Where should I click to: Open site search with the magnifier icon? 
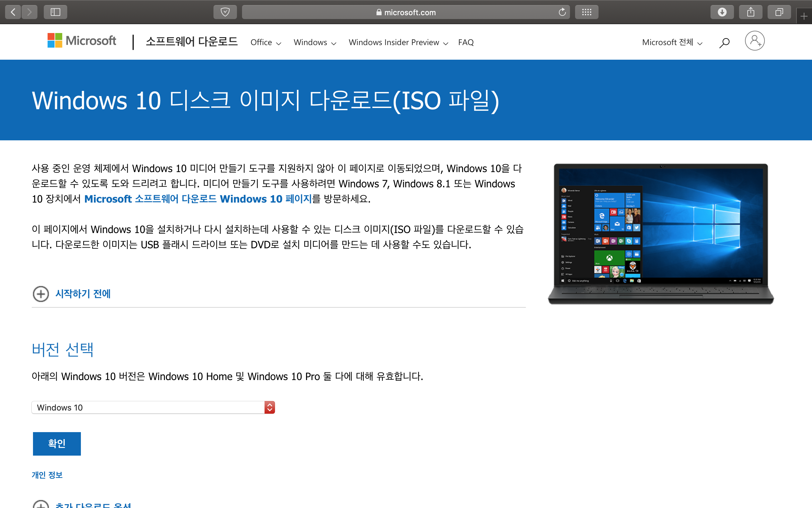724,43
